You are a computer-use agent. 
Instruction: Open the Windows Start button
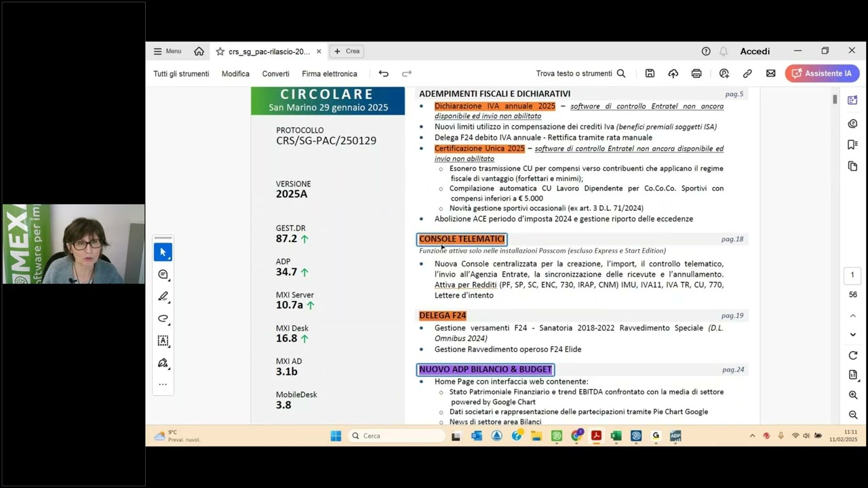click(336, 436)
